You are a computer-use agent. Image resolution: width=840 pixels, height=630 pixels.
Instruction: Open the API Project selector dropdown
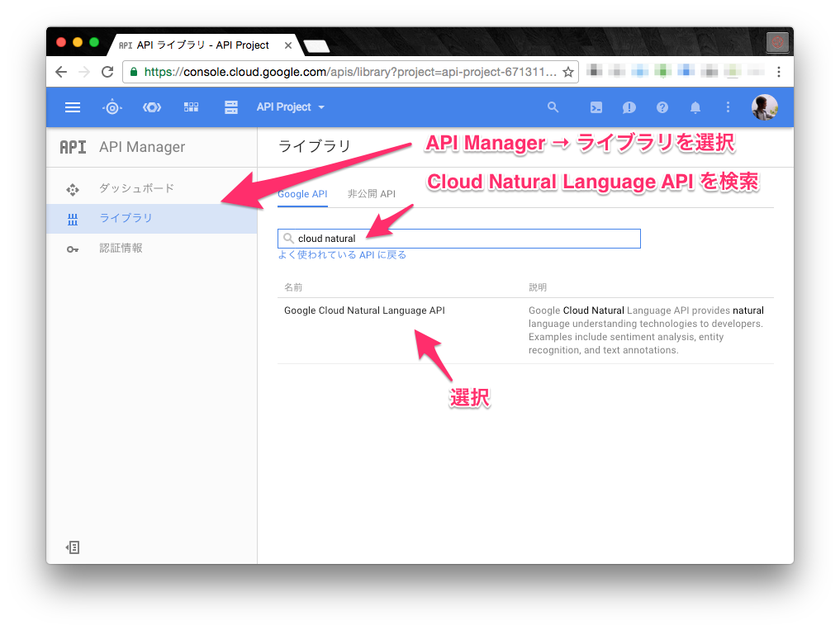pyautogui.click(x=291, y=107)
